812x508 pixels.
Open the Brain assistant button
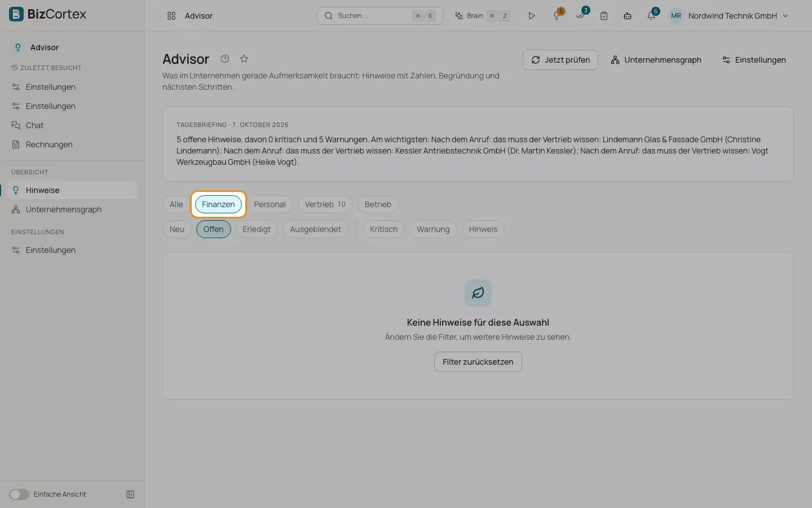pyautogui.click(x=483, y=16)
